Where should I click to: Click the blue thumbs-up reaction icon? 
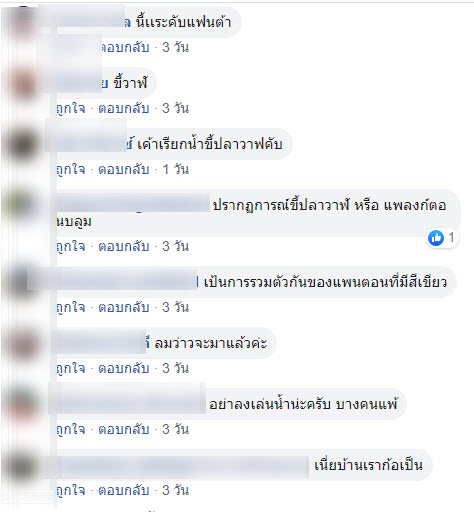[x=436, y=238]
